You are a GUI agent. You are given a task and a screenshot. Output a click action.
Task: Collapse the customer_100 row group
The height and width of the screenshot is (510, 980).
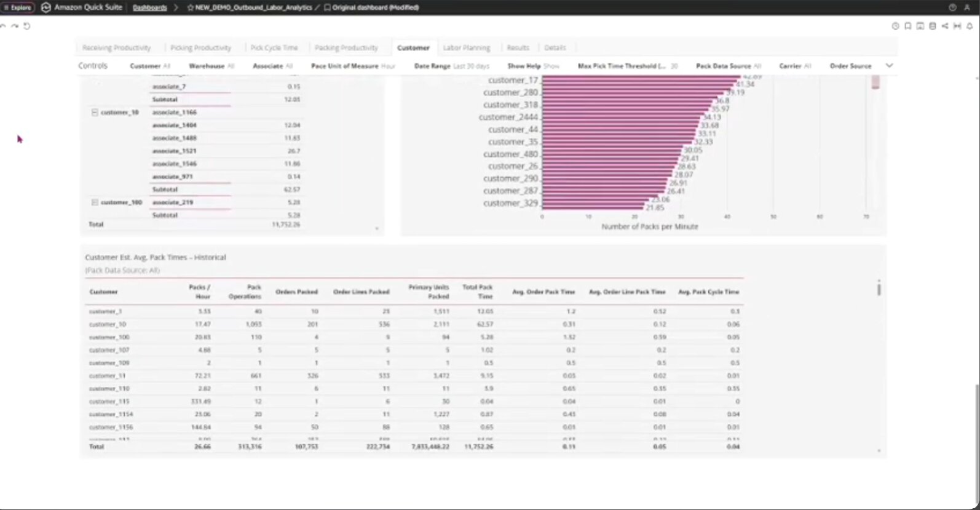pos(95,202)
